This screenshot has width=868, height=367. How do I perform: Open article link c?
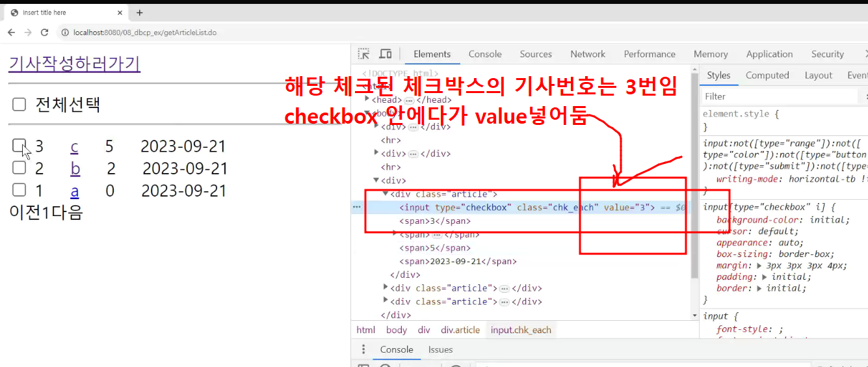(x=75, y=146)
